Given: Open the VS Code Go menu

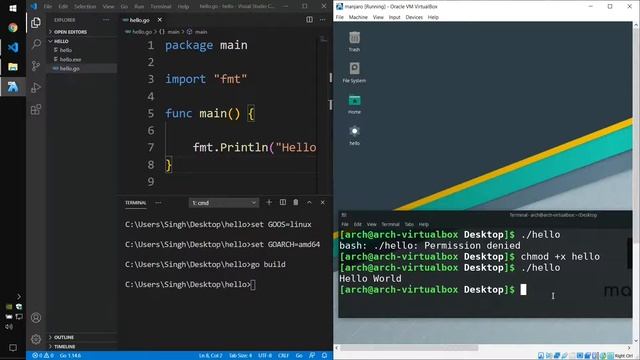Looking at the screenshot, I should pos(124,7).
